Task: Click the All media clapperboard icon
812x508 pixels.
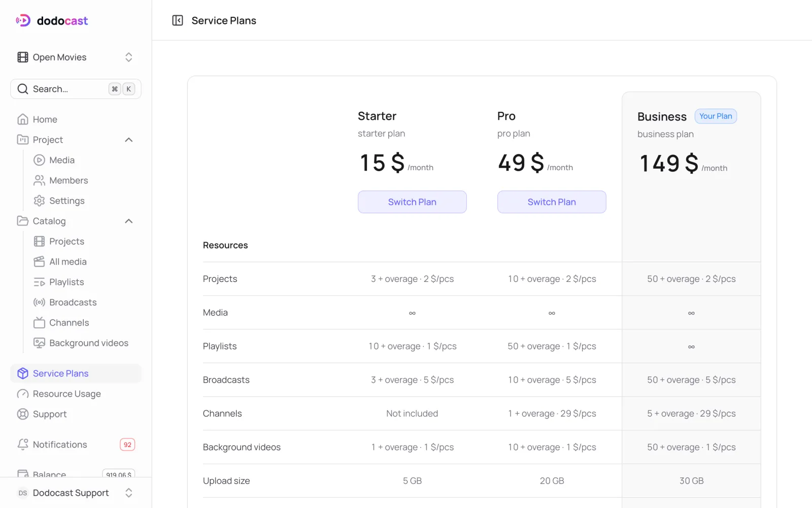Action: (x=39, y=262)
